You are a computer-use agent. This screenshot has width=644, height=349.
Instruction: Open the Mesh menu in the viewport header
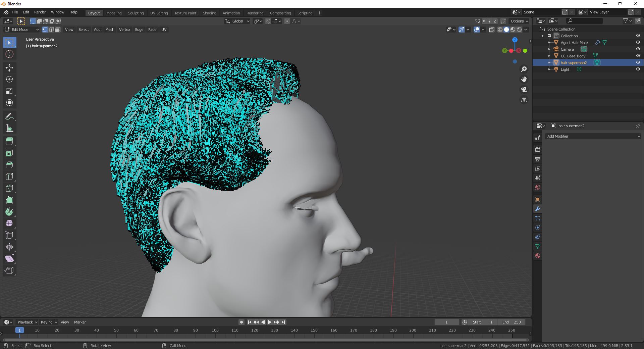[110, 30]
